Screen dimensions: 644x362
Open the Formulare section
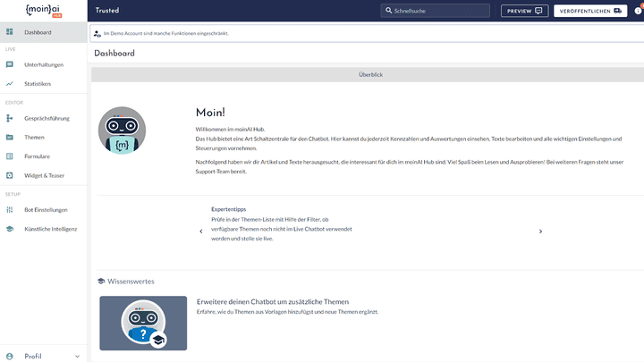click(x=44, y=156)
